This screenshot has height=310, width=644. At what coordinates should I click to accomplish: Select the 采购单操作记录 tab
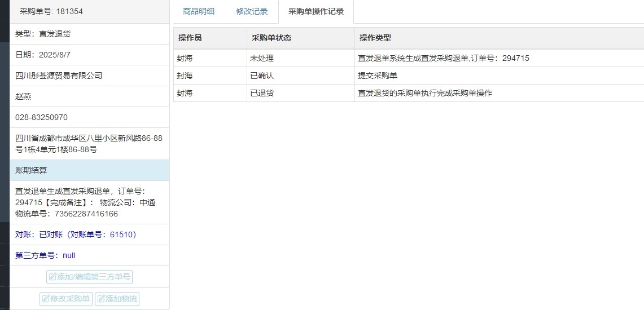pyautogui.click(x=316, y=11)
